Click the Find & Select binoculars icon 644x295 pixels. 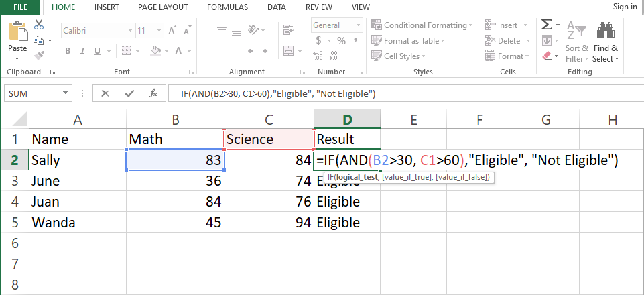(606, 32)
